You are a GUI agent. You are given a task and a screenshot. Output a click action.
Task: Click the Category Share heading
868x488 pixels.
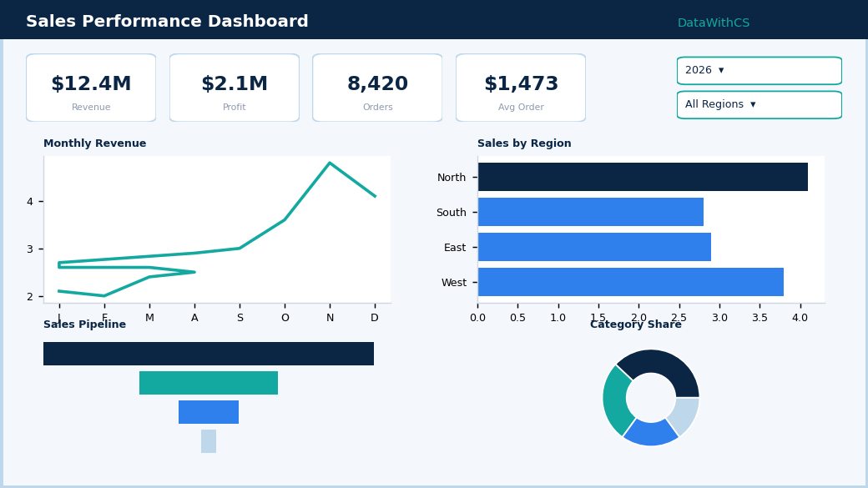[x=635, y=324]
